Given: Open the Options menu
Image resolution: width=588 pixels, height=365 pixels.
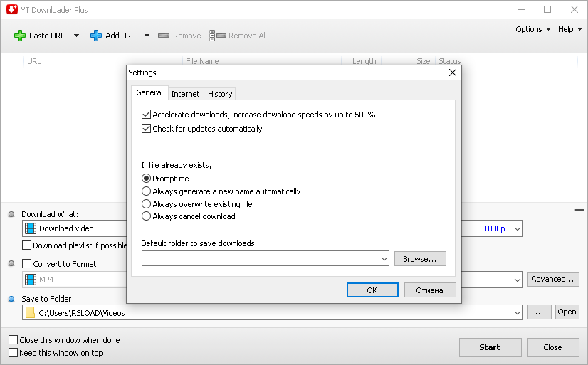Looking at the screenshot, I should point(533,29).
